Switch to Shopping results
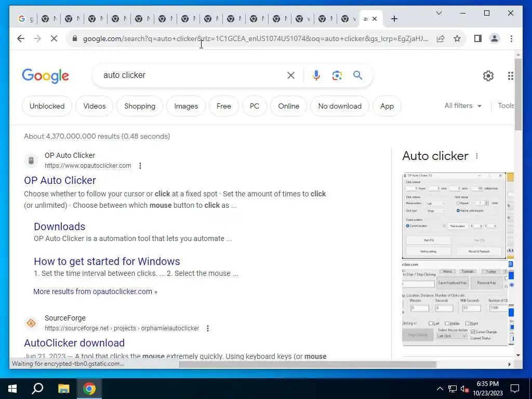The image size is (532, 399). 139,106
